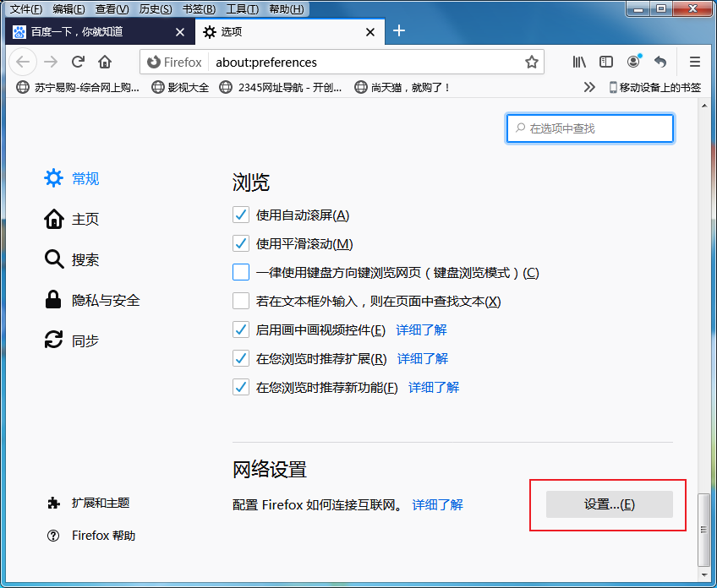The image size is (717, 588).
Task: Open 扩展和主题 page
Action: (x=89, y=503)
